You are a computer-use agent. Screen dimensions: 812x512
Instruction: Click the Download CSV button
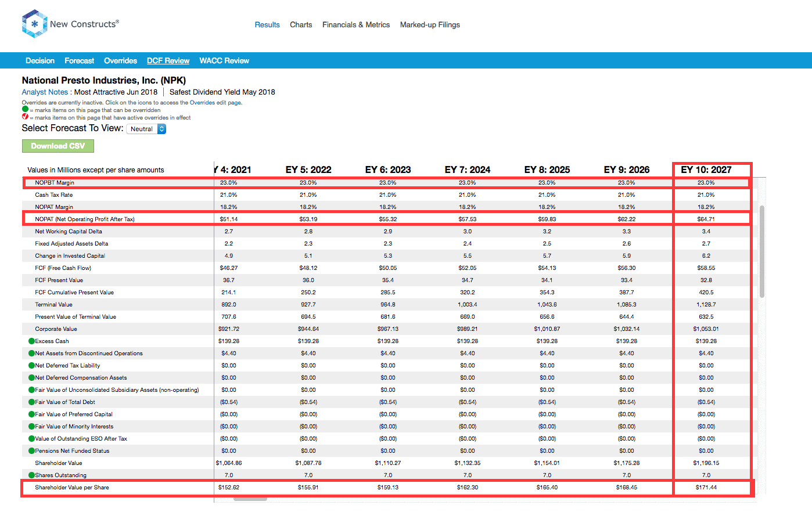click(x=58, y=146)
